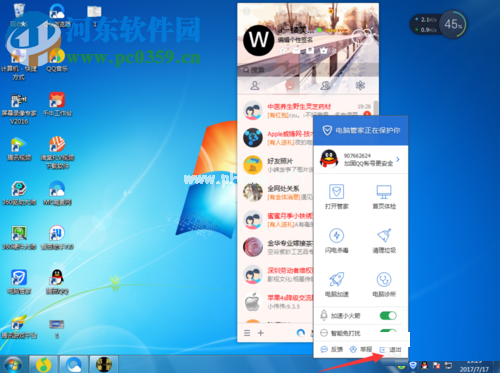Click the QQ search box 搜索
The width and height of the screenshot is (500, 373).
[308, 70]
